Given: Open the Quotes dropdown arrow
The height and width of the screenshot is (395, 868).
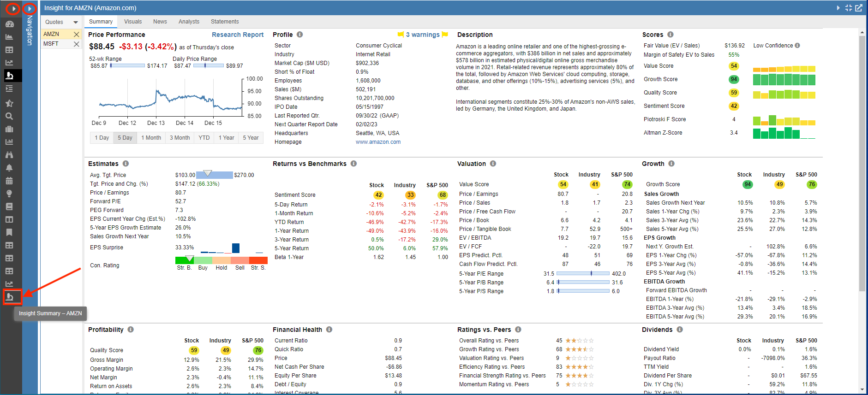Looking at the screenshot, I should (76, 22).
